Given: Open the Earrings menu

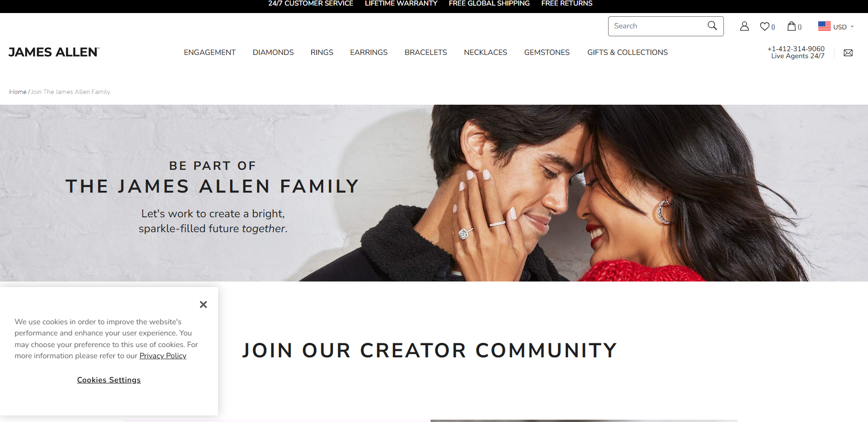Looking at the screenshot, I should (369, 53).
